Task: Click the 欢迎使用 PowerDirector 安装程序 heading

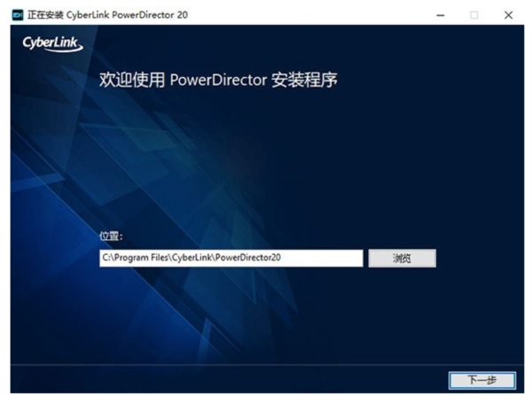Action: (x=218, y=80)
